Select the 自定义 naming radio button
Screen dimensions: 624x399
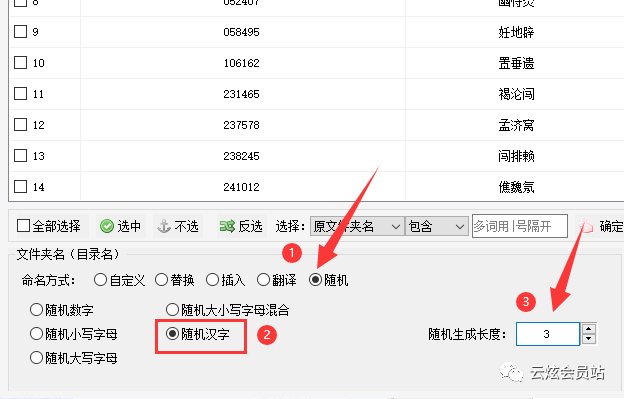(100, 280)
